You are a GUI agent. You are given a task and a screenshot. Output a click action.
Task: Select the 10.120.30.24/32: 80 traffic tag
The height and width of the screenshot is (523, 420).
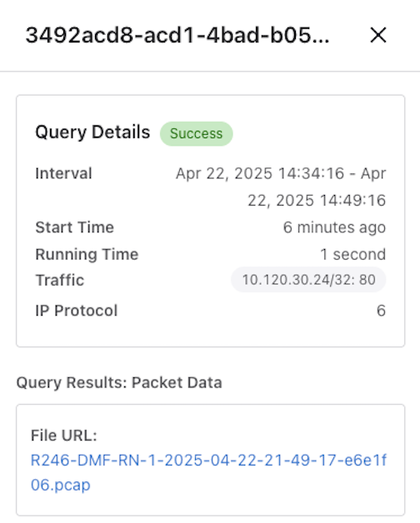(x=308, y=280)
